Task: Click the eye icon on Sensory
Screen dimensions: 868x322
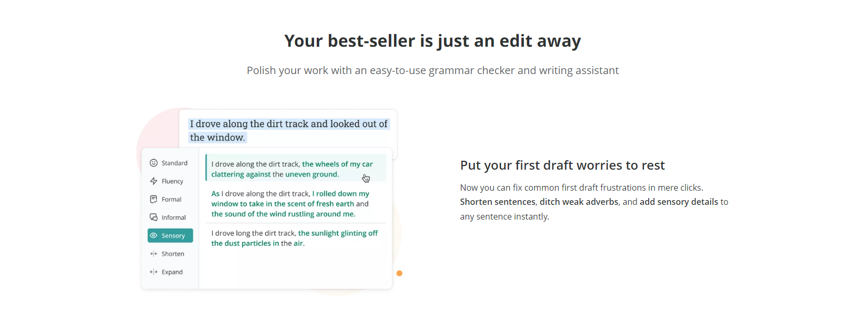Action: [x=154, y=236]
